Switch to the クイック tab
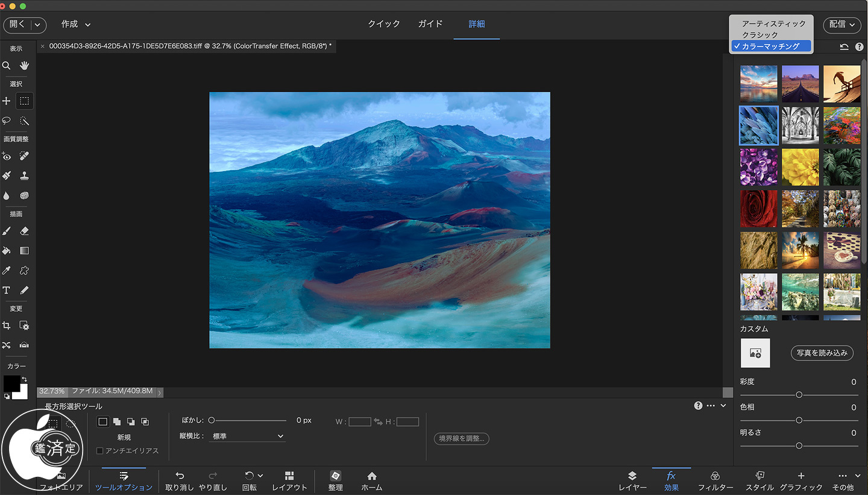Image resolution: width=868 pixels, height=495 pixels. pyautogui.click(x=384, y=24)
